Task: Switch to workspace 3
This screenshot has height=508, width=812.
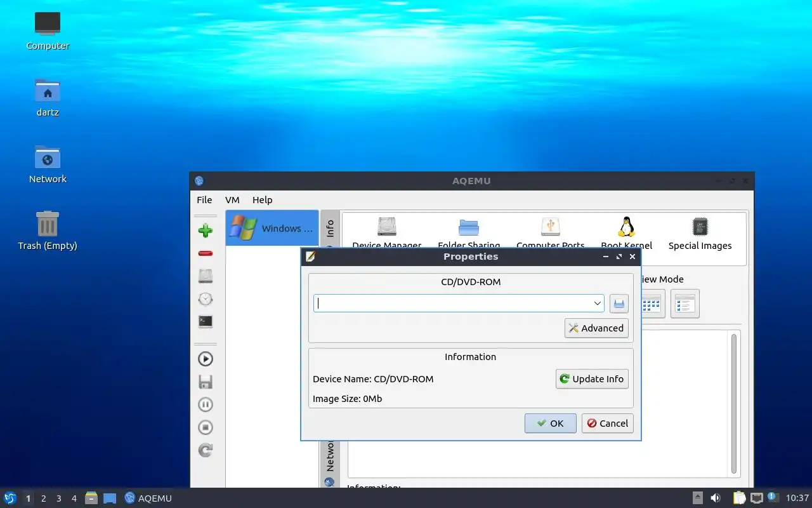Action: pos(59,498)
